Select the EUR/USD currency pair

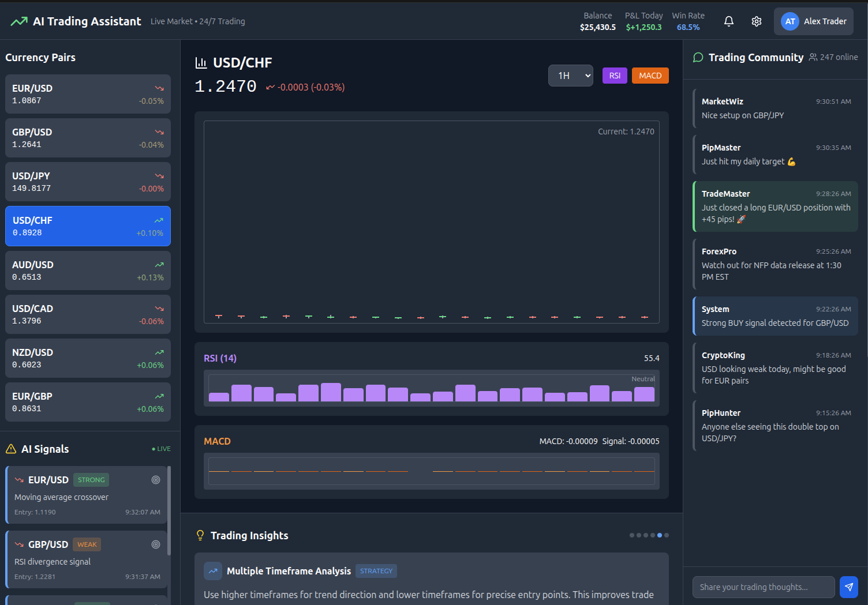click(88, 94)
